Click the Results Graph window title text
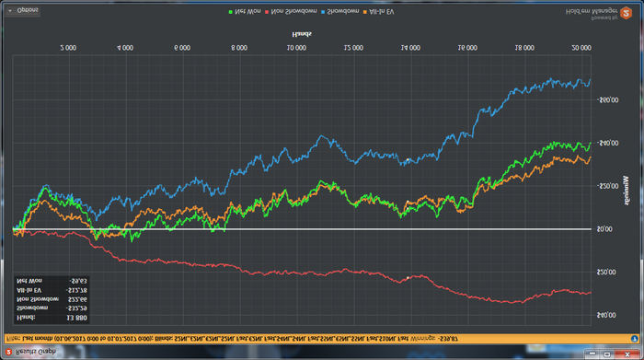The width and height of the screenshot is (644, 360). click(36, 352)
